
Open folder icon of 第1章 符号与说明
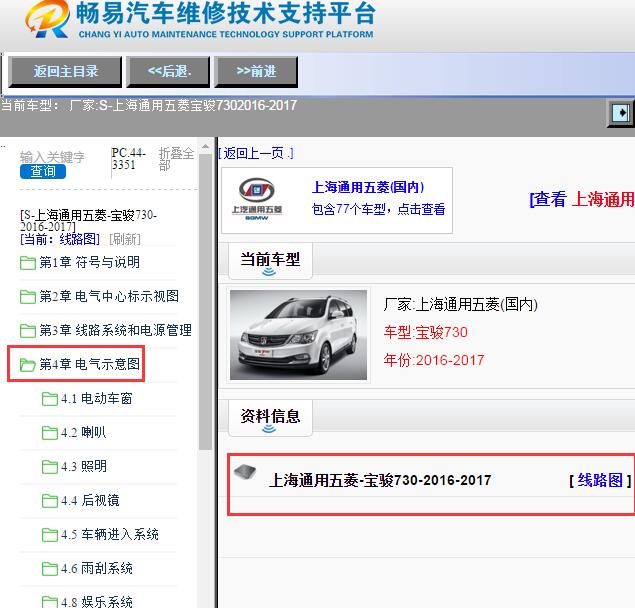pyautogui.click(x=28, y=263)
